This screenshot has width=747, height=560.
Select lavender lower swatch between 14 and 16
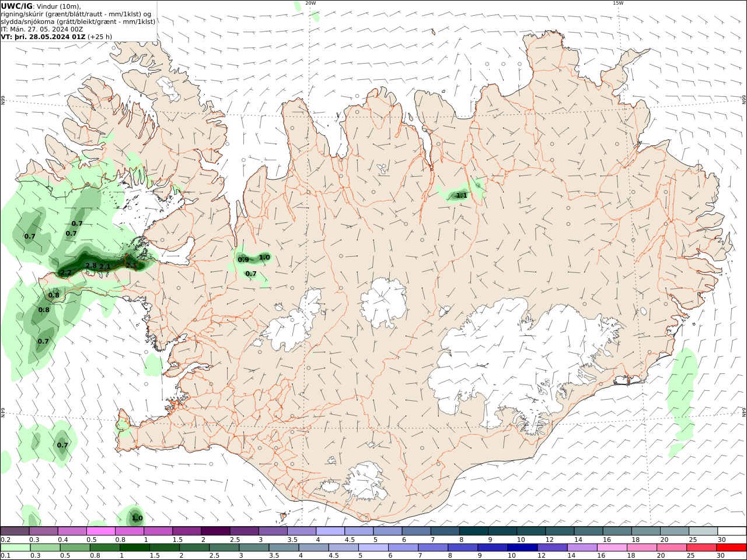click(x=582, y=548)
